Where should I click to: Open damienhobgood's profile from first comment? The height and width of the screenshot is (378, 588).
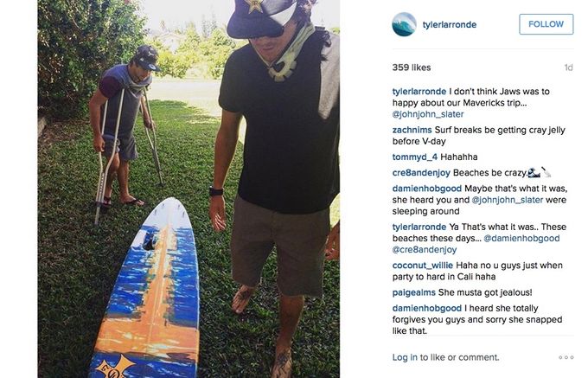pyautogui.click(x=427, y=189)
